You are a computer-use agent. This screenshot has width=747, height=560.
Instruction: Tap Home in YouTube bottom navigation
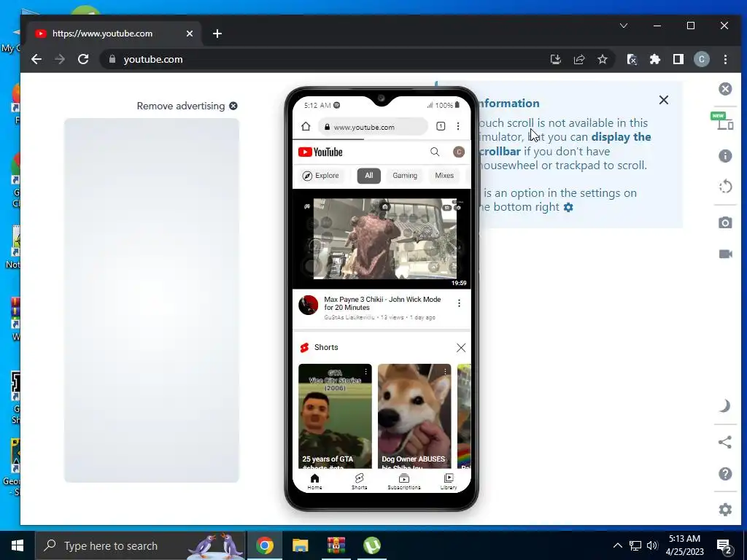[x=314, y=481]
